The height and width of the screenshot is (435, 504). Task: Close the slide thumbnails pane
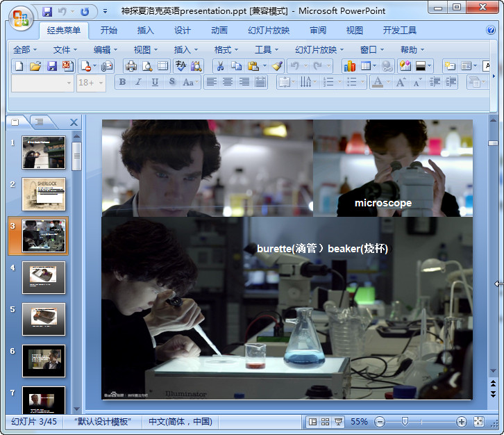coord(74,122)
